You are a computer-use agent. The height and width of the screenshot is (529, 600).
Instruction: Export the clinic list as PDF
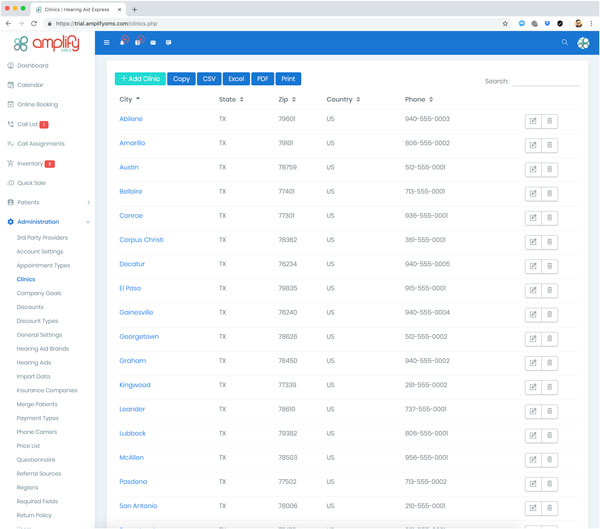coord(262,78)
